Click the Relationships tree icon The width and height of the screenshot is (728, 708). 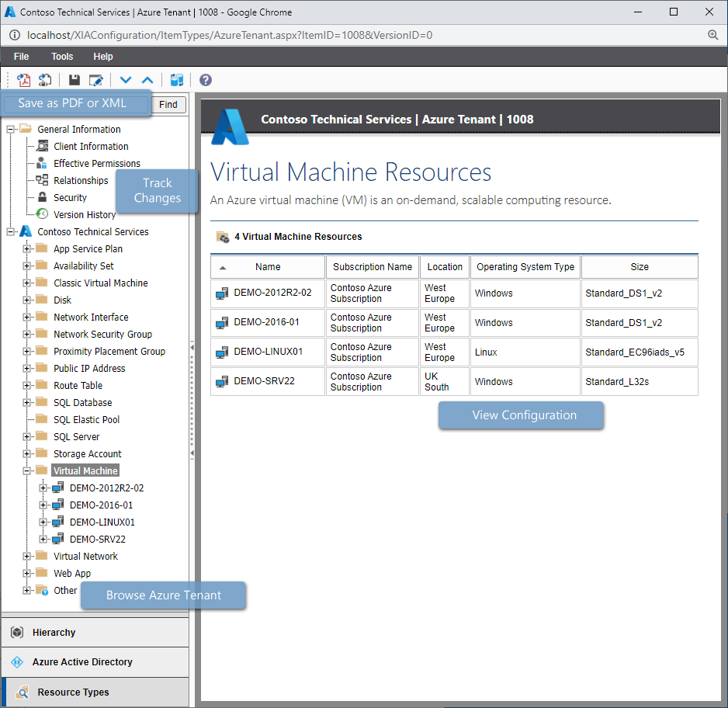click(x=42, y=180)
